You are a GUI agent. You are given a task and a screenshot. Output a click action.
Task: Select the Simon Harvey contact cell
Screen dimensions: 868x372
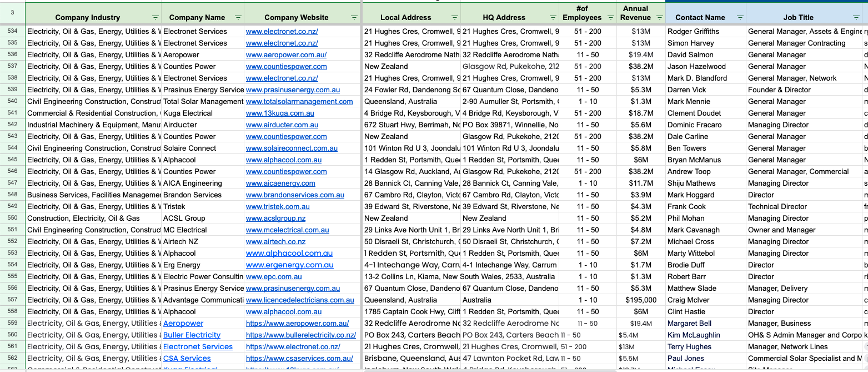click(x=706, y=43)
